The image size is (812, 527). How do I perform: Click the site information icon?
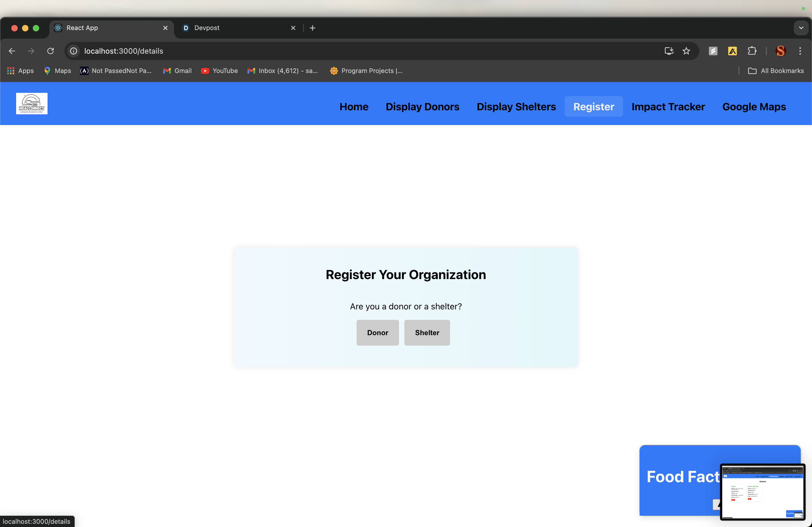pyautogui.click(x=74, y=51)
